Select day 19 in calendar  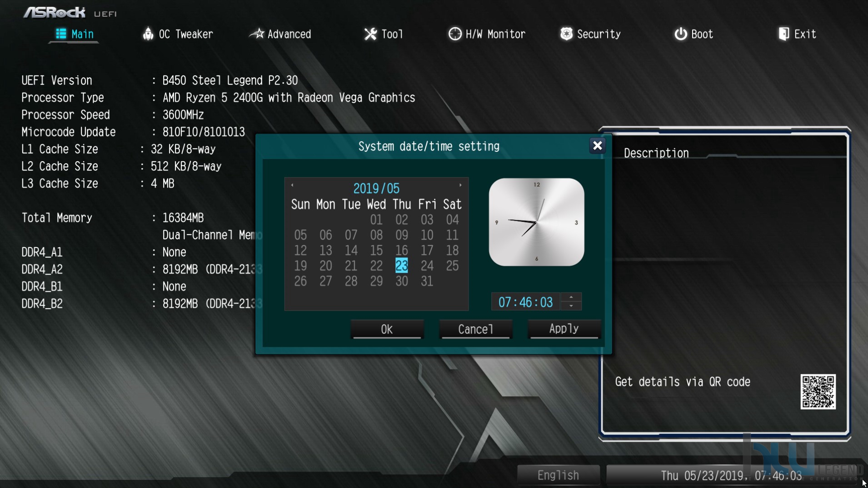[300, 266]
